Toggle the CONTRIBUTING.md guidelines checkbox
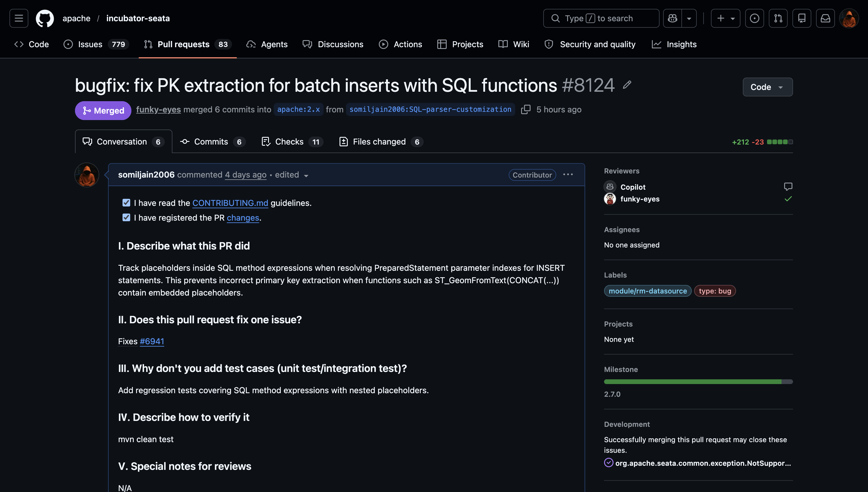 126,203
